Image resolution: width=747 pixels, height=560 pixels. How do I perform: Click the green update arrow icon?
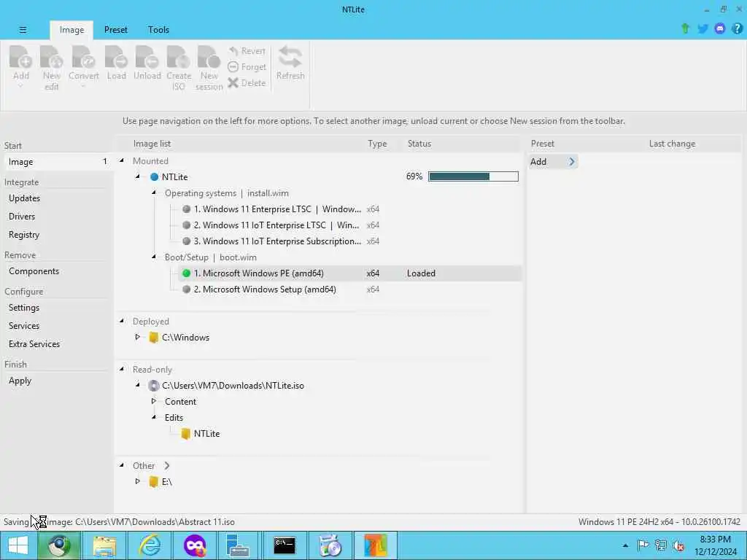685,28
